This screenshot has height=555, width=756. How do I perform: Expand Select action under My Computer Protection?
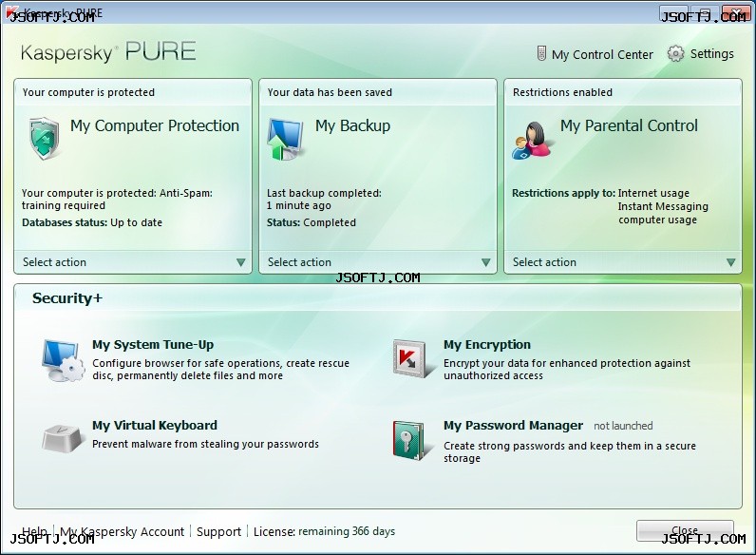point(133,262)
